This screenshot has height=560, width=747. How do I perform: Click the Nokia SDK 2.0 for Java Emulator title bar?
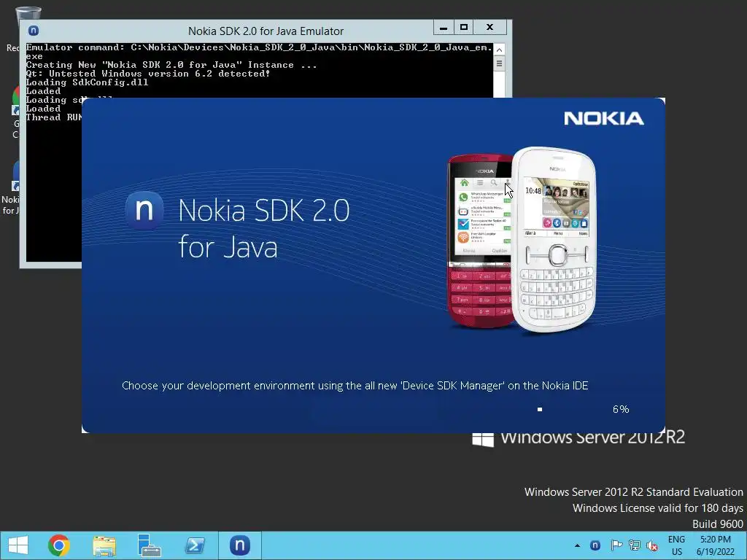click(x=266, y=31)
